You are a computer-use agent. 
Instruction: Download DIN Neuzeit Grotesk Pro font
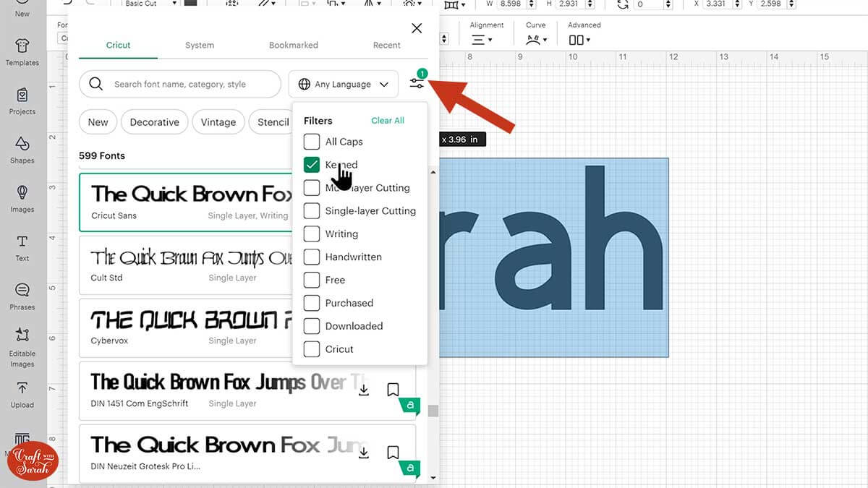(364, 453)
